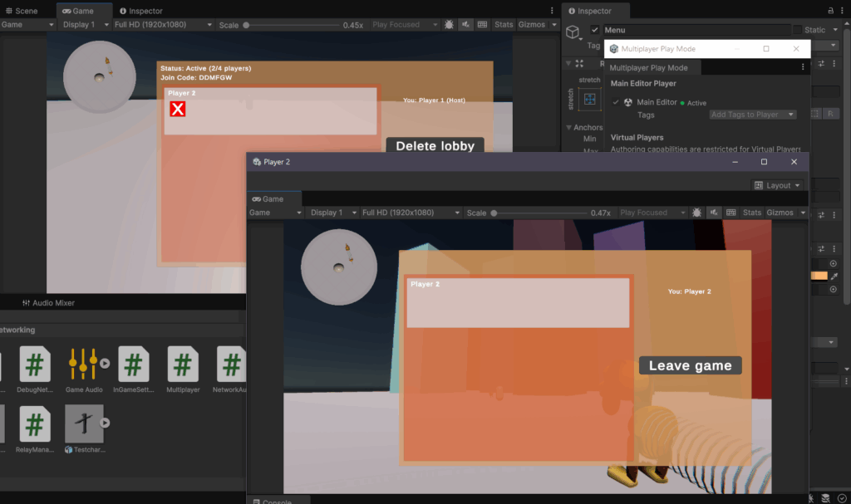Open the DebugNet script asset
The image size is (851, 504).
[34, 364]
